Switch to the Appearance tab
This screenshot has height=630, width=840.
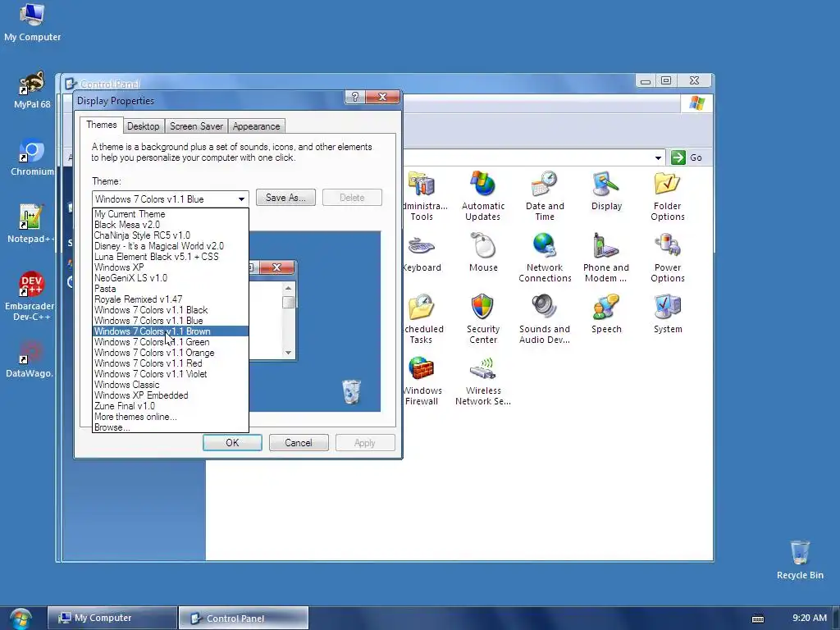[256, 126]
